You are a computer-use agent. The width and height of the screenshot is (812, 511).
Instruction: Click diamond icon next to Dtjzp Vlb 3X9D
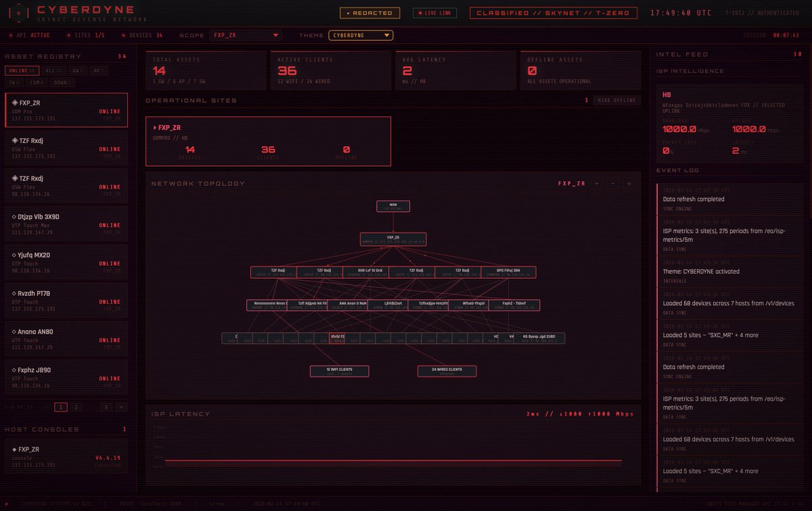tap(15, 217)
